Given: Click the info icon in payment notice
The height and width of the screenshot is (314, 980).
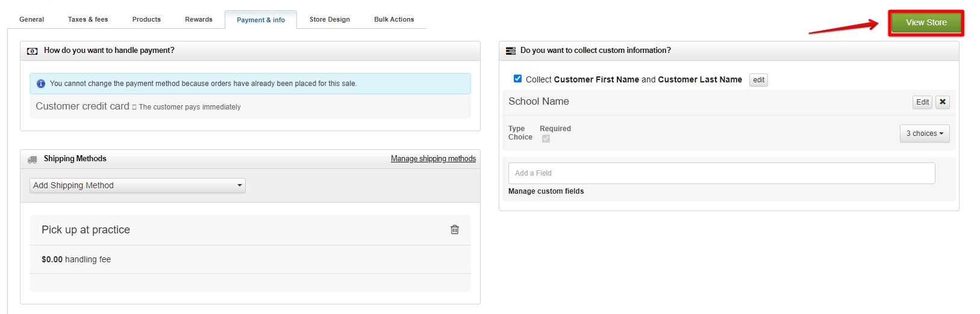Looking at the screenshot, I should [41, 84].
